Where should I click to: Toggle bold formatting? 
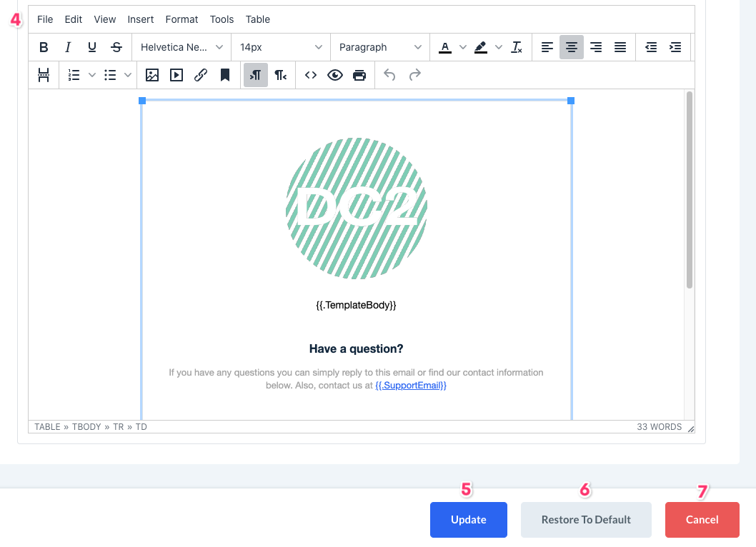point(44,47)
